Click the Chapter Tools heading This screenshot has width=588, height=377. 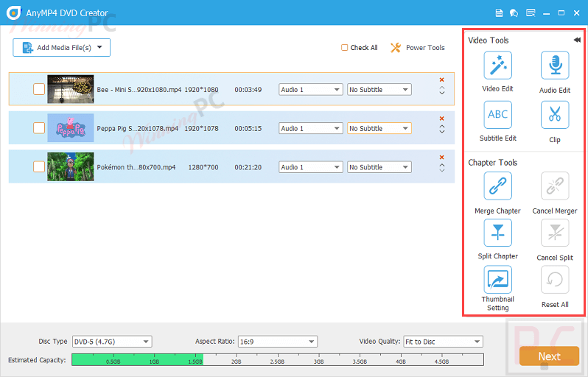pyautogui.click(x=492, y=162)
